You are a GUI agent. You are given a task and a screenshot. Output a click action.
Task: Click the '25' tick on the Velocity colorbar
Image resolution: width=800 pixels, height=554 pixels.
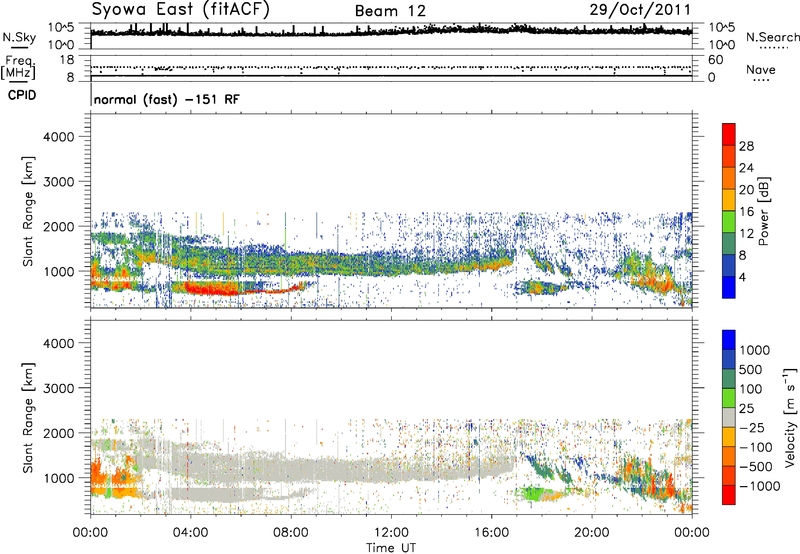tap(747, 408)
